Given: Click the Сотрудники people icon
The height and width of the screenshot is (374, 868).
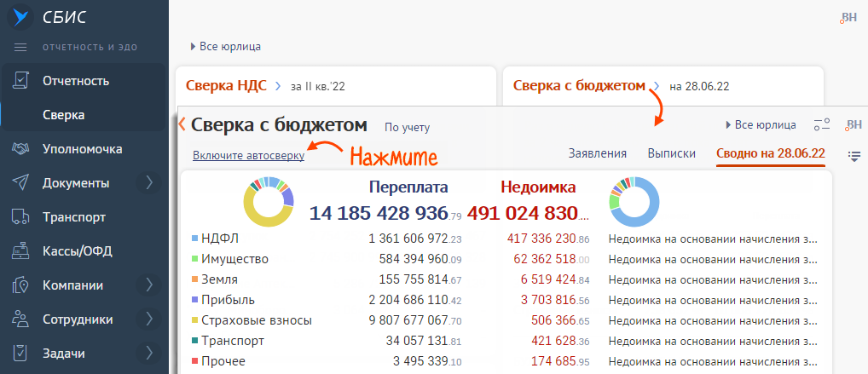Looking at the screenshot, I should (x=21, y=319).
